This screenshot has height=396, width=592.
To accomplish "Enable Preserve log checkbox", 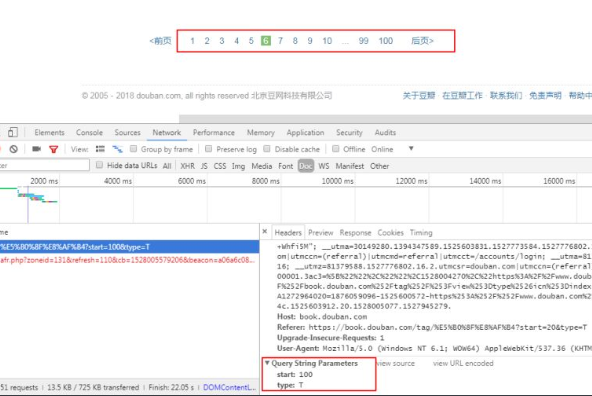I will pos(208,149).
